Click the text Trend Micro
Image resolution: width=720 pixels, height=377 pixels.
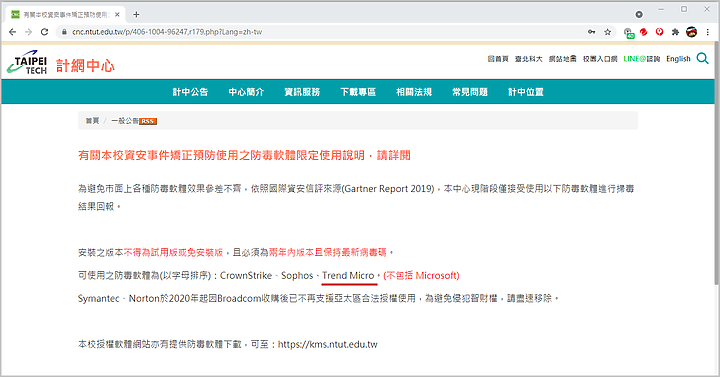(x=348, y=276)
